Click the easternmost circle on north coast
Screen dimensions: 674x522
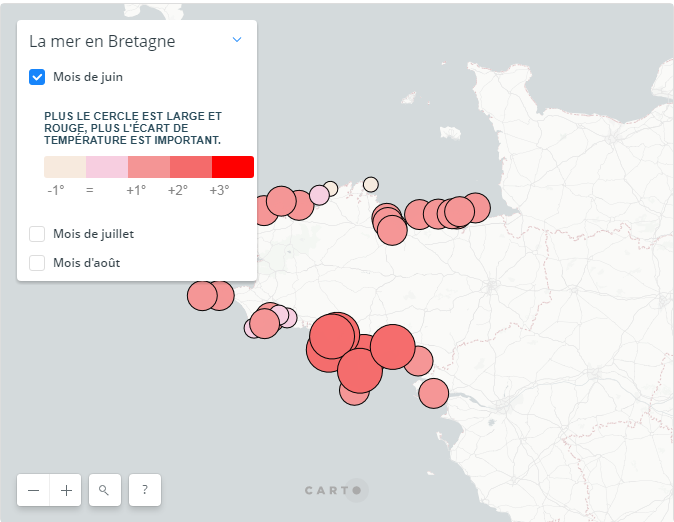click(476, 207)
